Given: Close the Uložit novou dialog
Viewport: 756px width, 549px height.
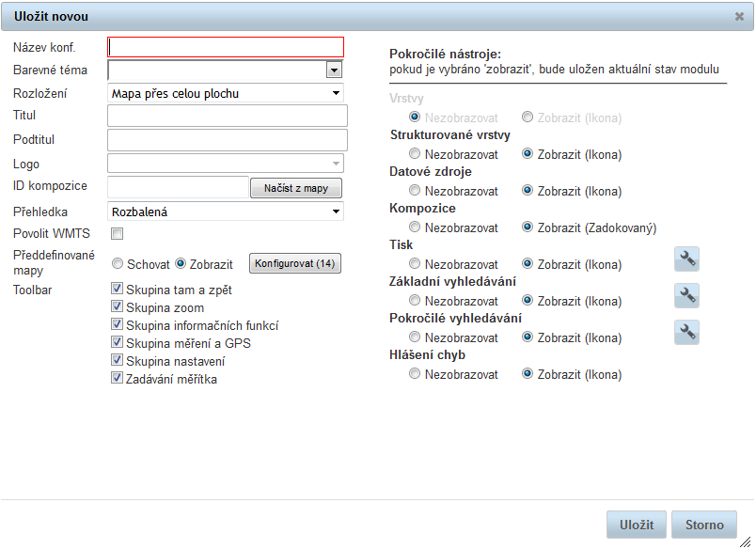Looking at the screenshot, I should tap(739, 16).
